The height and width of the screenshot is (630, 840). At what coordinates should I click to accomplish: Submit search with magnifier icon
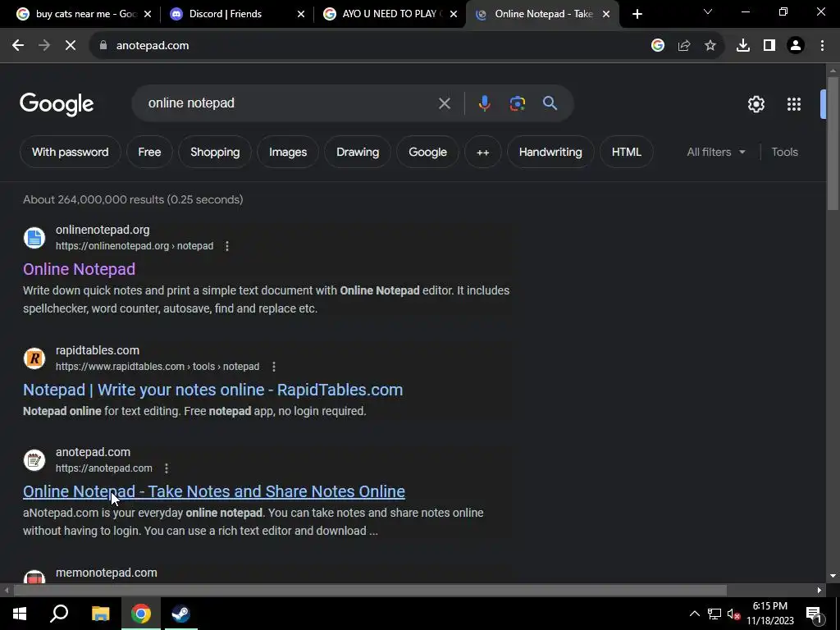pos(550,103)
